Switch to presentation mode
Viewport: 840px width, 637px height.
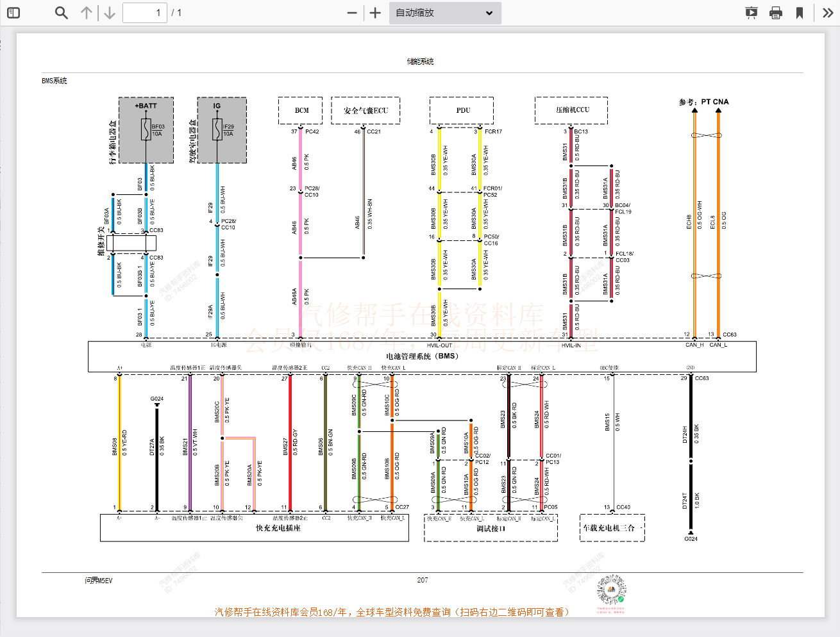pos(752,13)
